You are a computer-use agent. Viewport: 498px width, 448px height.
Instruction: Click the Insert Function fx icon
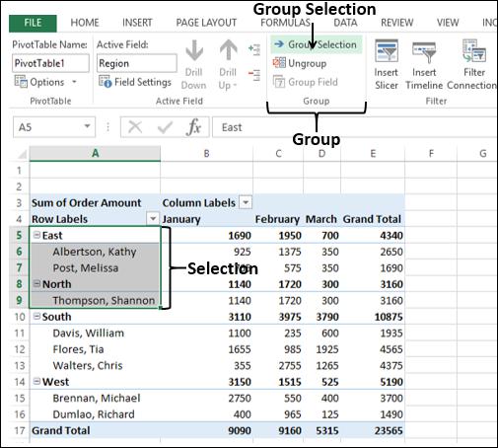(193, 127)
